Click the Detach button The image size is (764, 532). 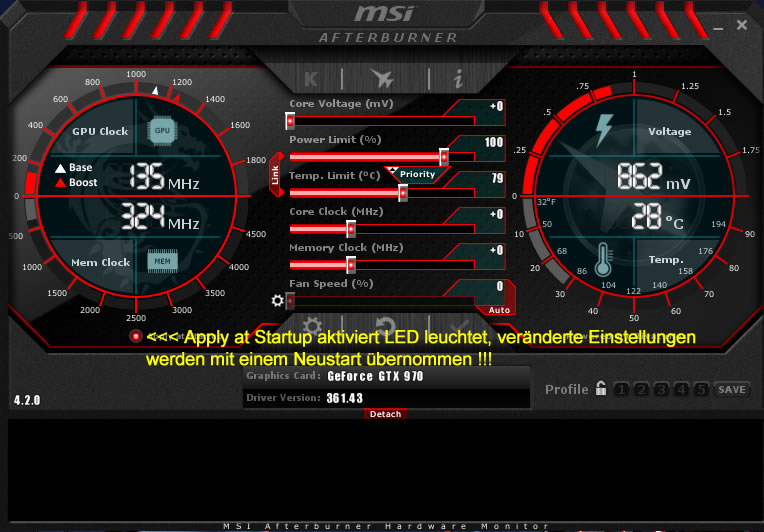(x=385, y=414)
